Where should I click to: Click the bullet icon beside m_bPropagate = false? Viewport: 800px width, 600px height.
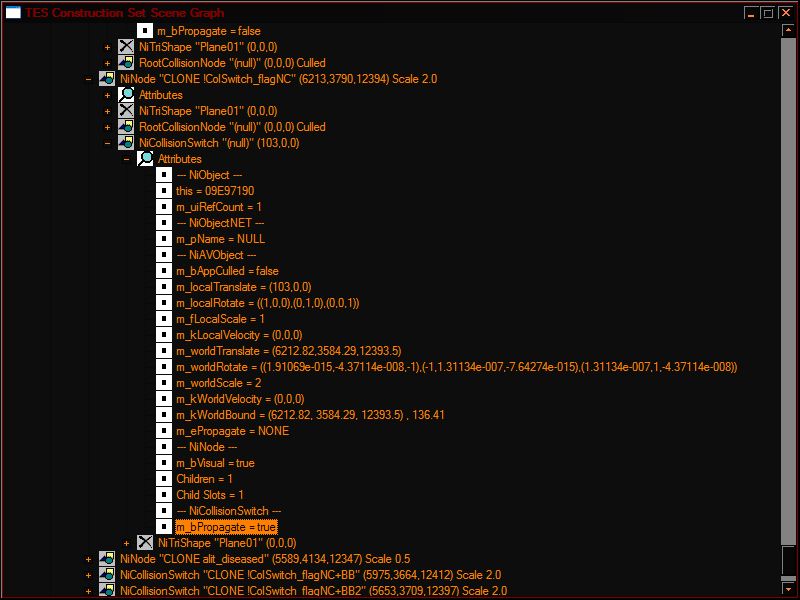(145, 31)
